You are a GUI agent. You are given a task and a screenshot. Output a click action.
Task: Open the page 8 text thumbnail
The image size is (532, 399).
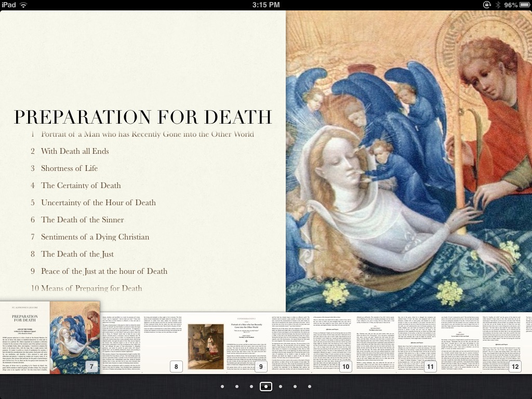point(142,343)
